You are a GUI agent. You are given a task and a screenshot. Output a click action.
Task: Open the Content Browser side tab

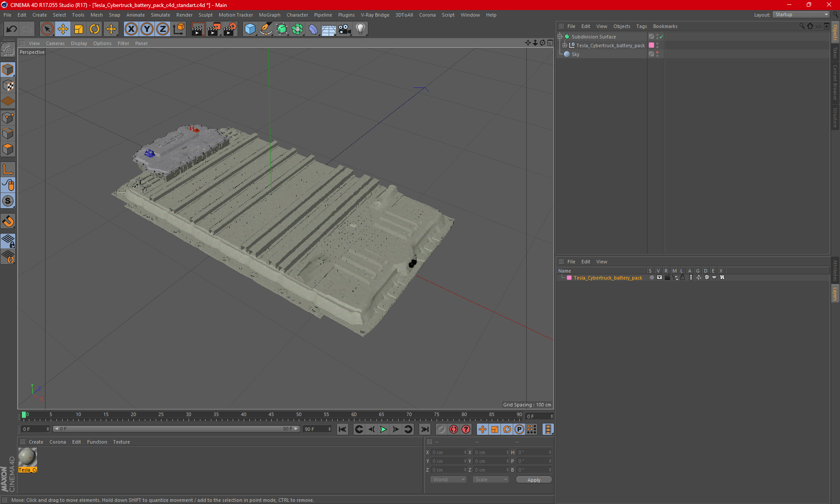(x=835, y=82)
